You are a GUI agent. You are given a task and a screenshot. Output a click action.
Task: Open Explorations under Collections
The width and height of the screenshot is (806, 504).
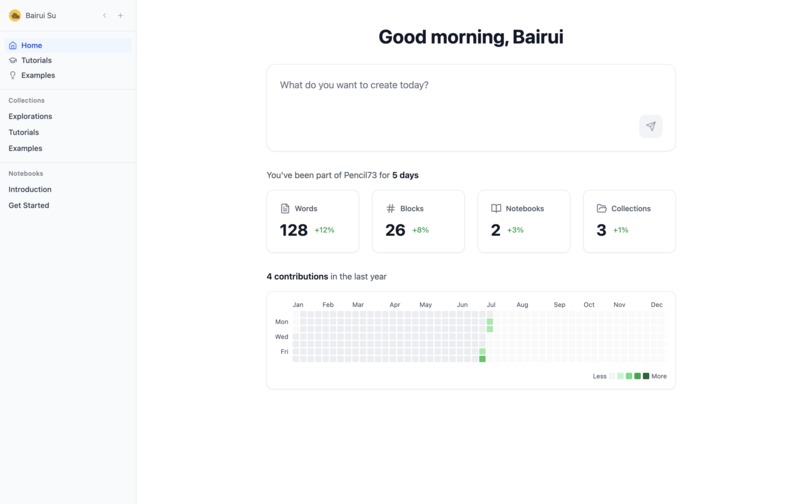click(x=30, y=116)
